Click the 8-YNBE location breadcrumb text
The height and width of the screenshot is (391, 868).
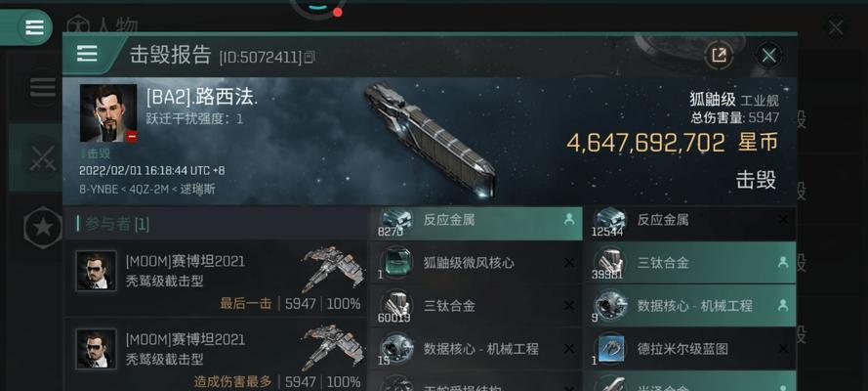click(x=100, y=189)
